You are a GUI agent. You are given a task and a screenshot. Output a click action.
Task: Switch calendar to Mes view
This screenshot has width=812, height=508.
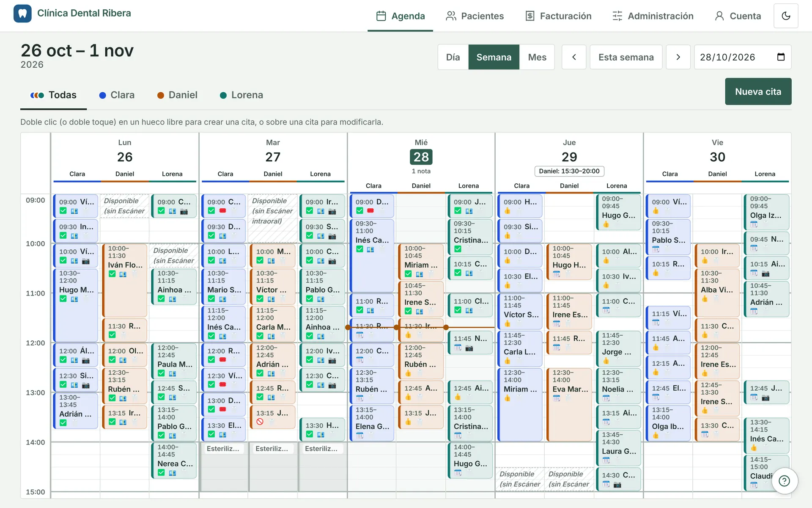coord(537,57)
